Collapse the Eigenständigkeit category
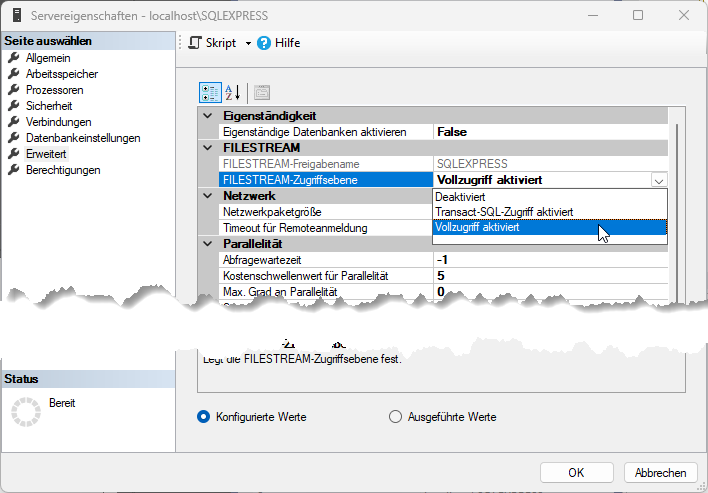This screenshot has height=493, width=708. [x=208, y=116]
